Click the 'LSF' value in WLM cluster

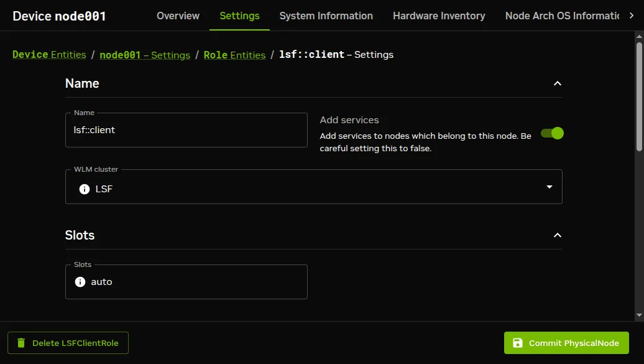click(x=104, y=189)
